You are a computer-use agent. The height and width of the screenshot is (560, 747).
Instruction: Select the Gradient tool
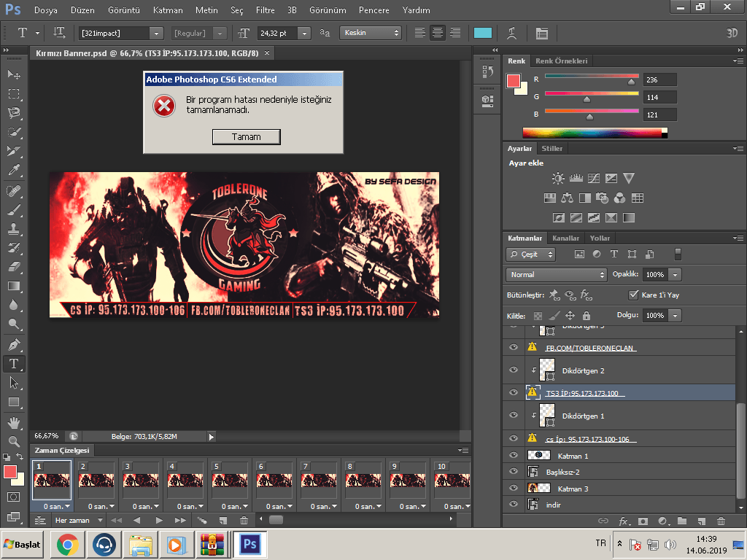pos(14,286)
